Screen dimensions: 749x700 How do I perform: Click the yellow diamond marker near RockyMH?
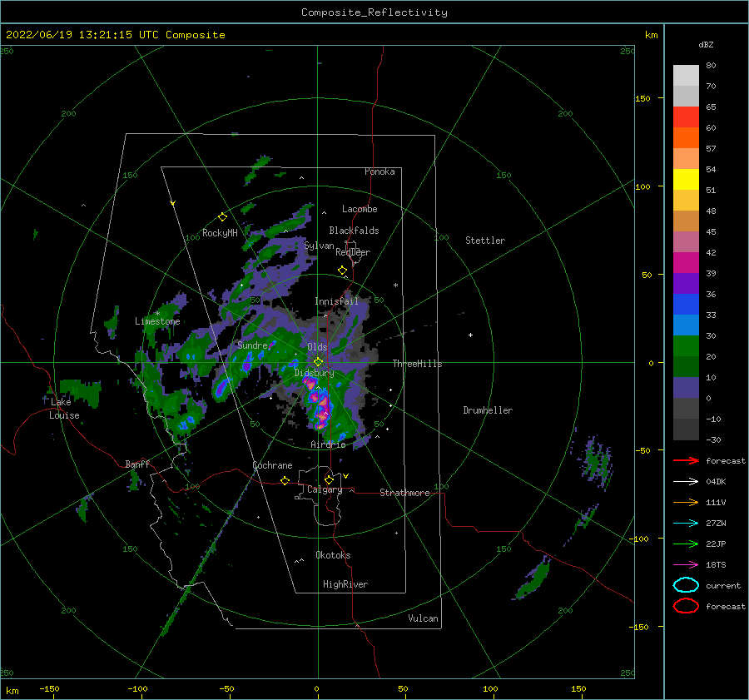tap(222, 217)
